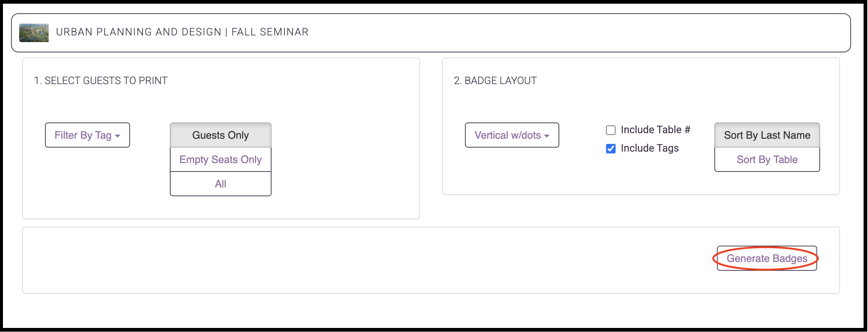Click the Filter By Tag caret arrow
This screenshot has height=332, width=868.
coord(118,136)
